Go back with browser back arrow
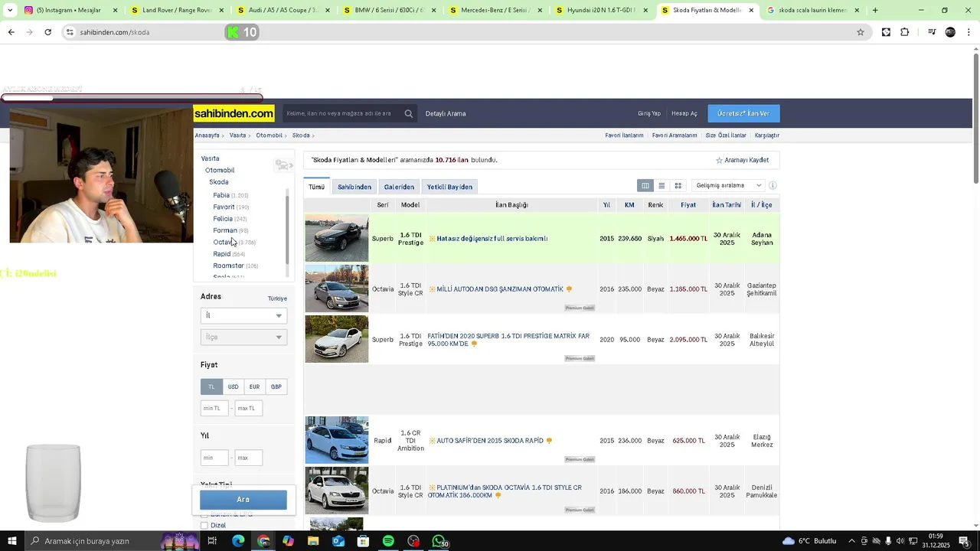Viewport: 980px width, 551px height. tap(11, 32)
